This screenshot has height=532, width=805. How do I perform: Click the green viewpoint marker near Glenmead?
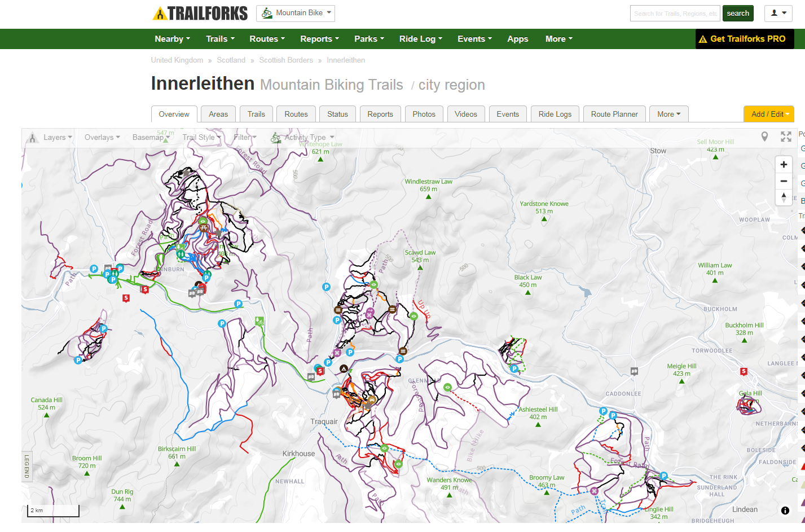click(x=447, y=387)
